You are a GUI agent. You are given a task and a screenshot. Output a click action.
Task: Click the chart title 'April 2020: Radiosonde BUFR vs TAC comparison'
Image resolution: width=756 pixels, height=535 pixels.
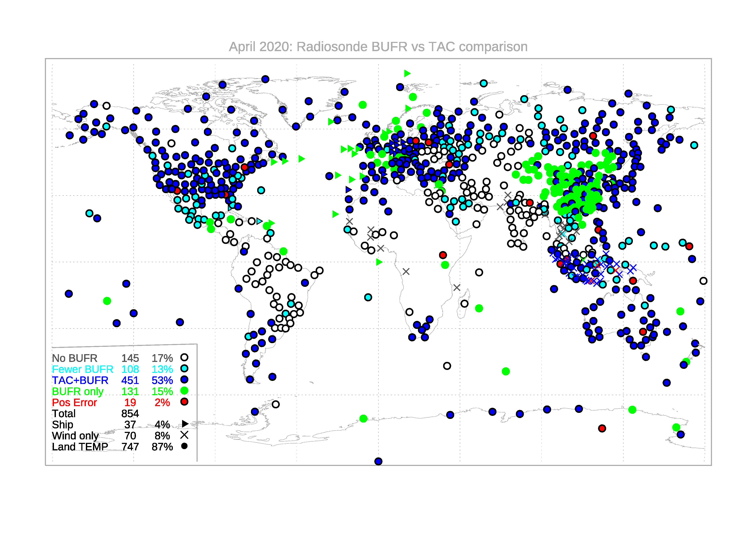378,47
